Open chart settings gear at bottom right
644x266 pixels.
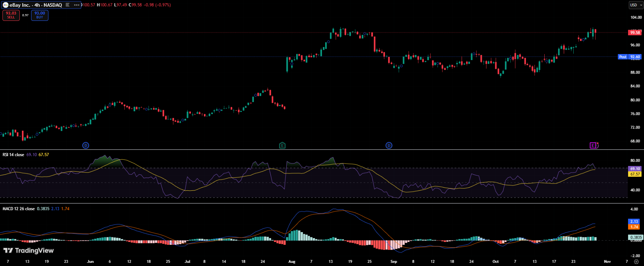tap(636, 262)
